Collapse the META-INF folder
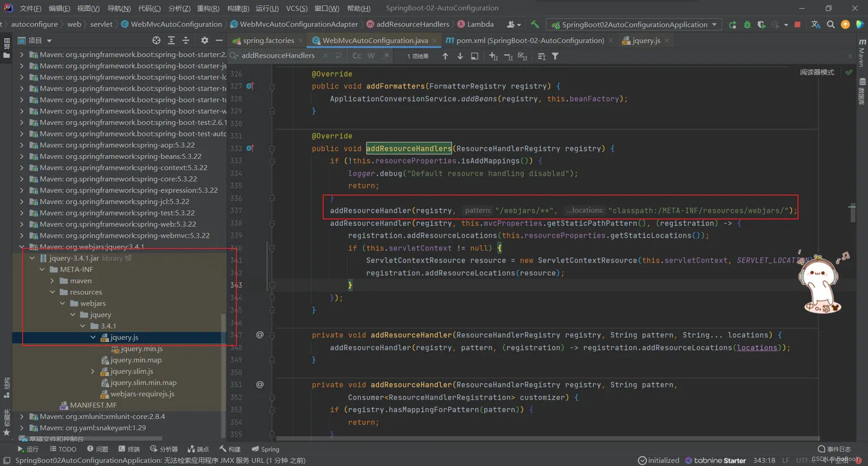The width and height of the screenshot is (868, 466). click(x=42, y=269)
